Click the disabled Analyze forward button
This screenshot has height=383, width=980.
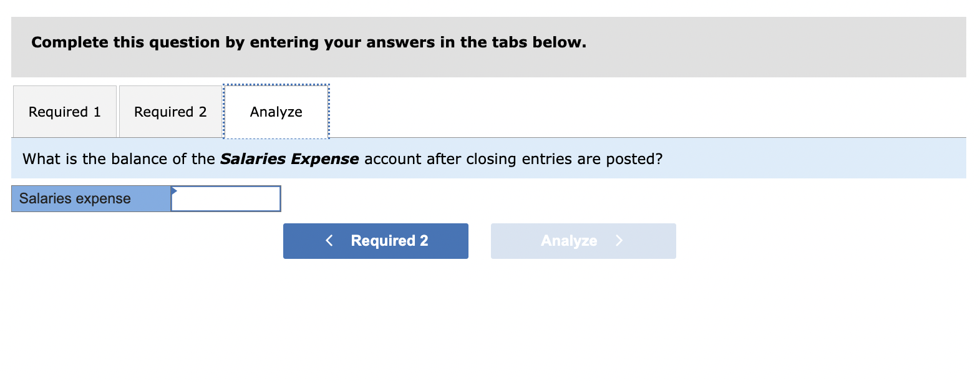(x=583, y=241)
